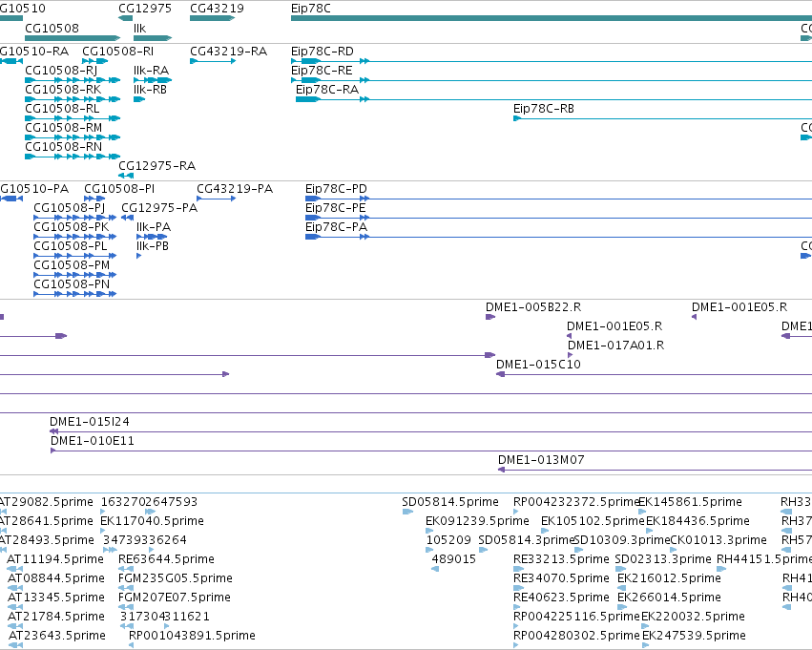Click the EK216012.5prime EST label
The width and height of the screenshot is (812, 650).
tap(669, 579)
